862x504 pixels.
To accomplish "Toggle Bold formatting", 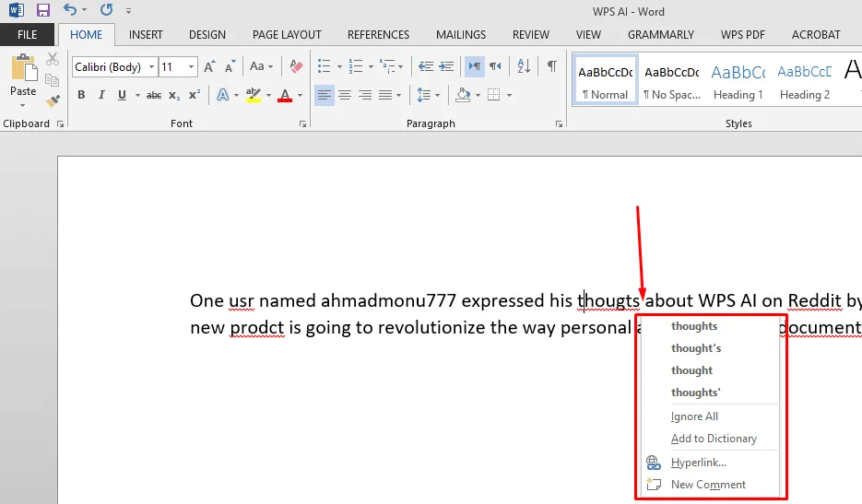I will 81,95.
